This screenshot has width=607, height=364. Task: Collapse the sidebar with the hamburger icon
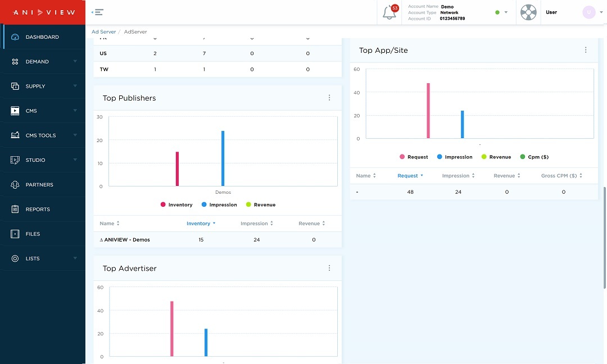pyautogui.click(x=97, y=12)
